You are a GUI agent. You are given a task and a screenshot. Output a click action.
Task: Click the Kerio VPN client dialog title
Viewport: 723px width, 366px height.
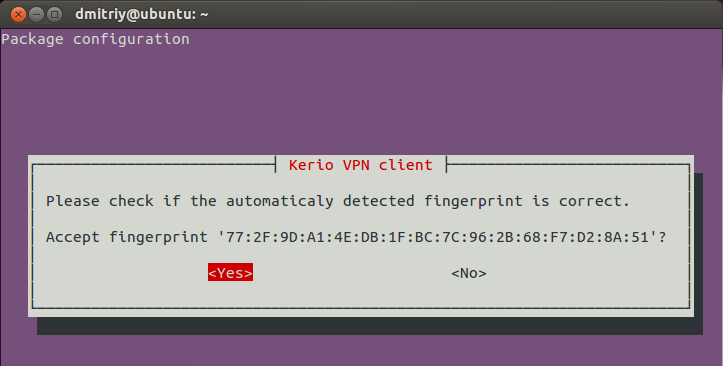point(361,165)
